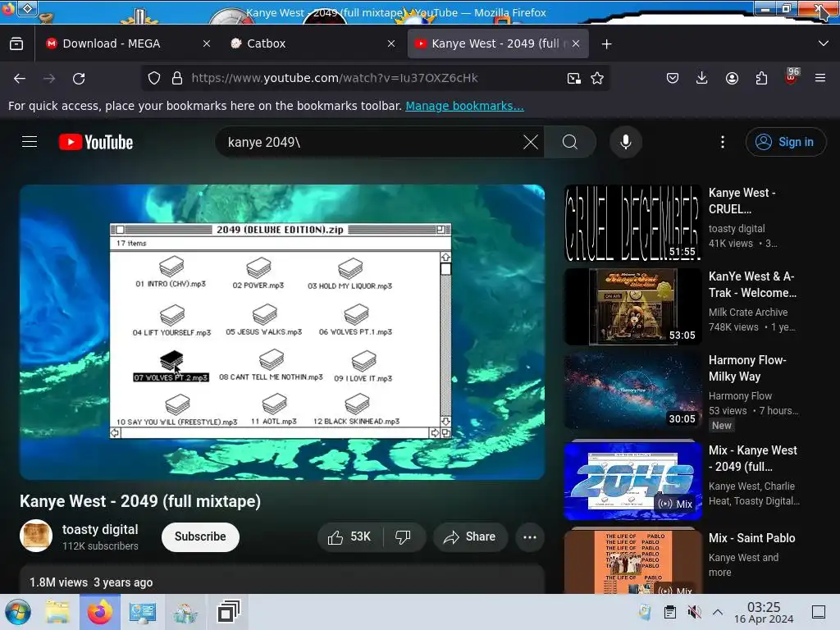List all tabs dropdown arrow

pos(824,44)
